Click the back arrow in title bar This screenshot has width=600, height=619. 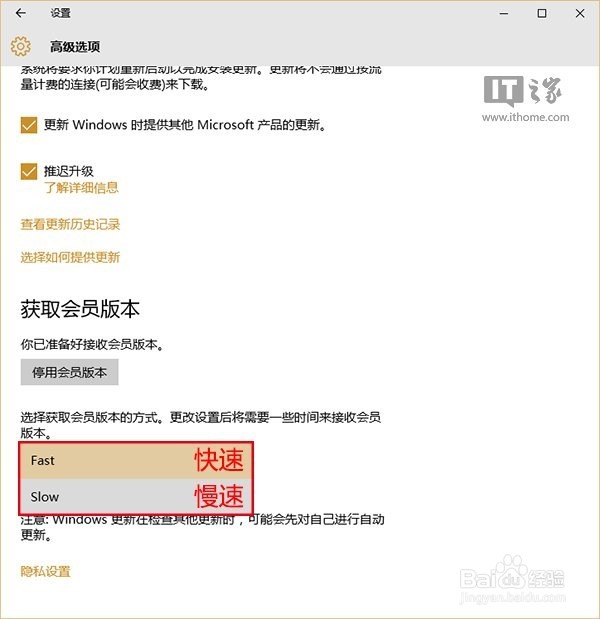[21, 13]
